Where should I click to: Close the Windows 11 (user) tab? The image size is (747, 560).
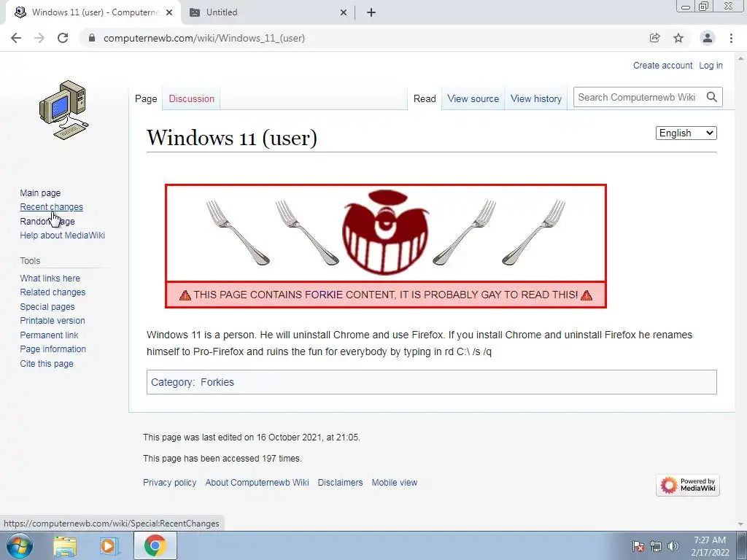tap(169, 12)
